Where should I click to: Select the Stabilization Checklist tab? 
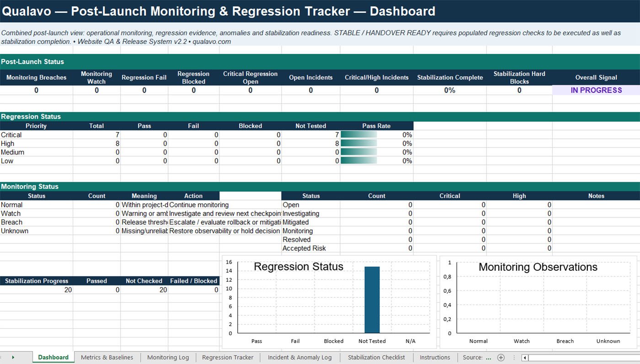(376, 358)
